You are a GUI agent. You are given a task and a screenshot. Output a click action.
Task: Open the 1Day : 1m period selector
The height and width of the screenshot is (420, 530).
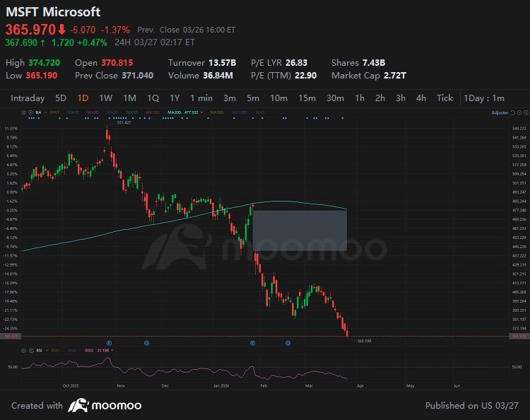click(x=483, y=98)
